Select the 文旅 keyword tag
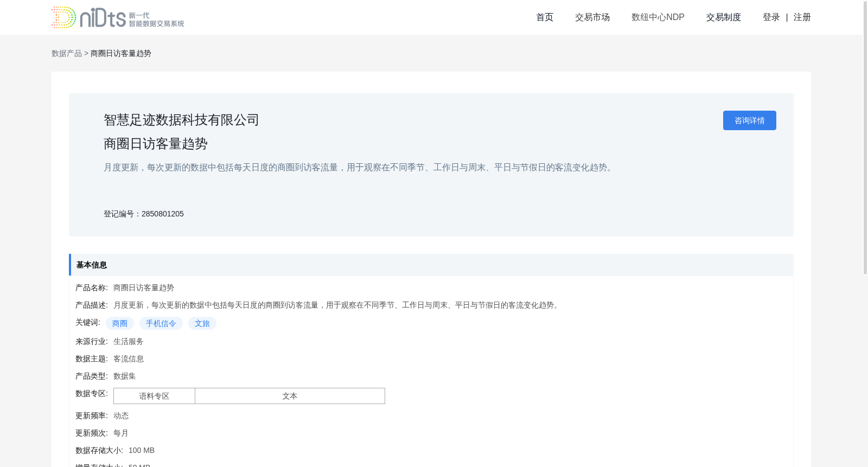 click(x=202, y=323)
